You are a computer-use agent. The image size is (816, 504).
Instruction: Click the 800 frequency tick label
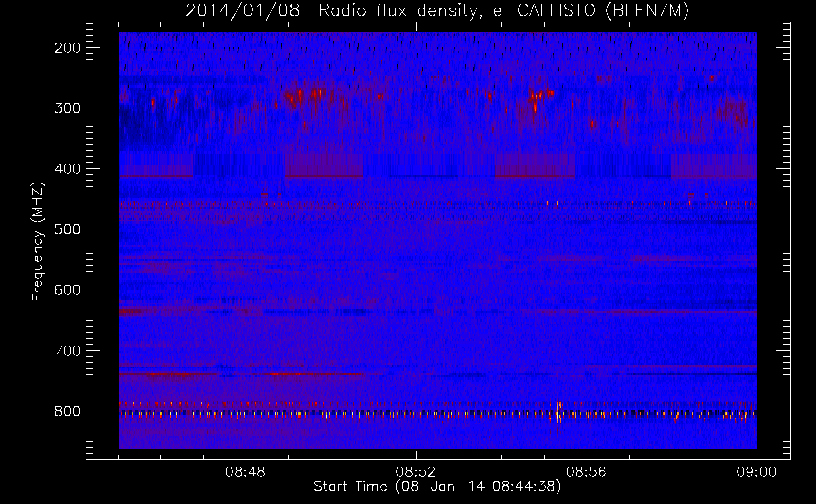[x=68, y=411]
